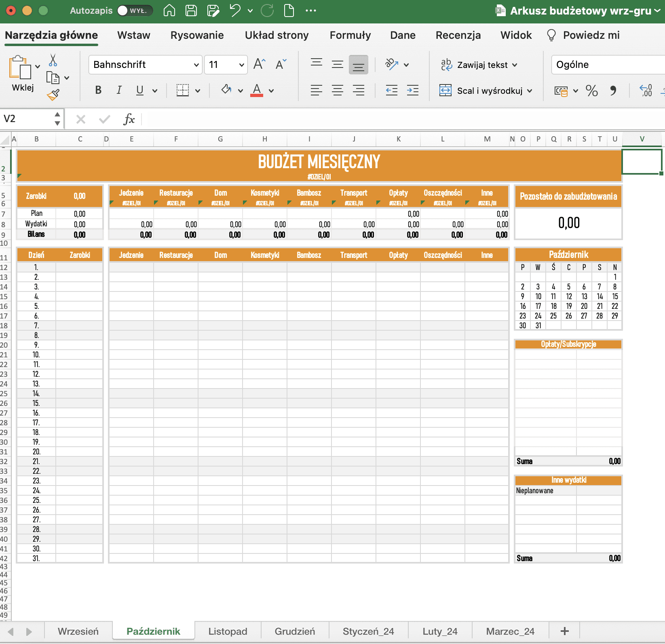Click the Cut scissors icon
Screen dimensions: 665x644
(x=53, y=60)
